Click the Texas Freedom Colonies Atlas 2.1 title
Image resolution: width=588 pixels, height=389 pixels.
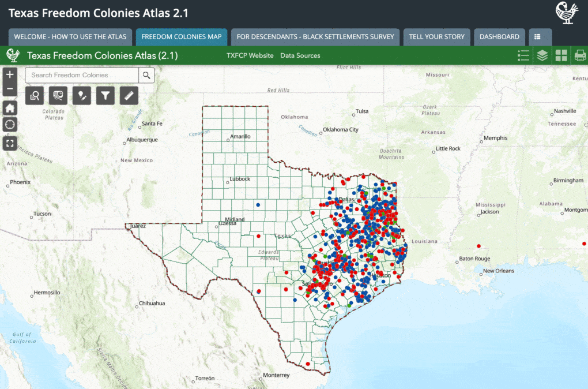pyautogui.click(x=98, y=13)
